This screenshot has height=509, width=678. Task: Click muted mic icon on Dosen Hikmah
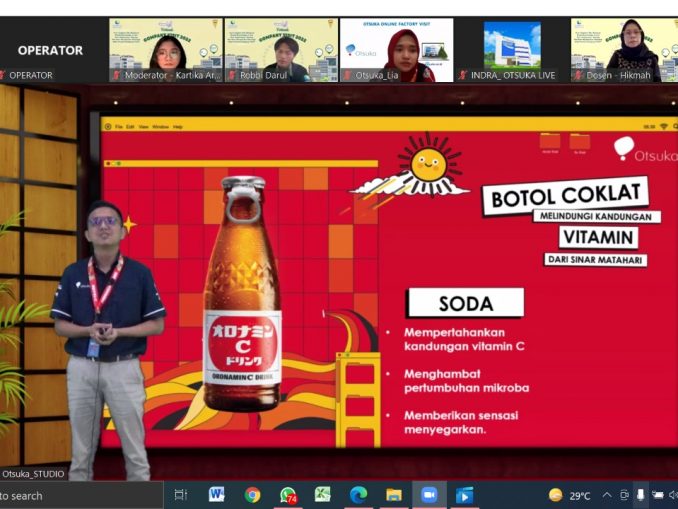578,75
